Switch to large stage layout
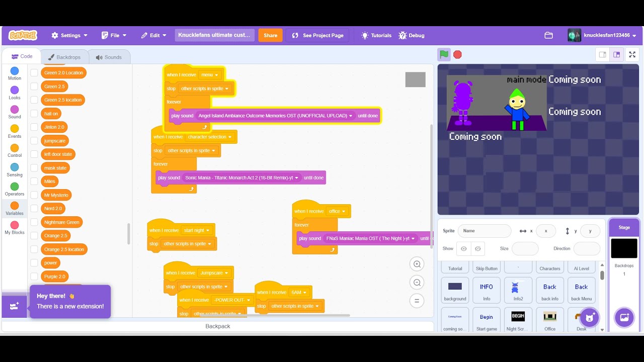 [616, 55]
